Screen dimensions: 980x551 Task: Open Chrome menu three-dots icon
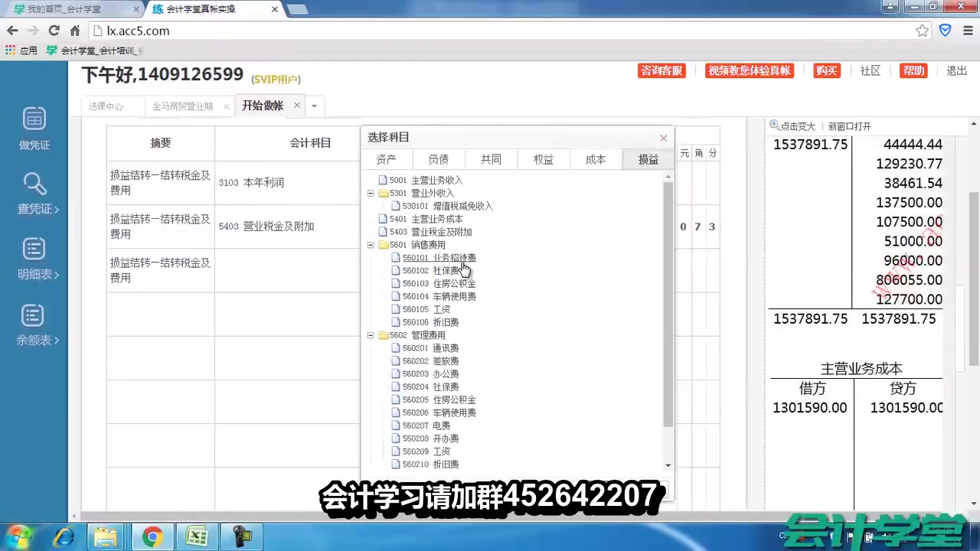click(966, 31)
